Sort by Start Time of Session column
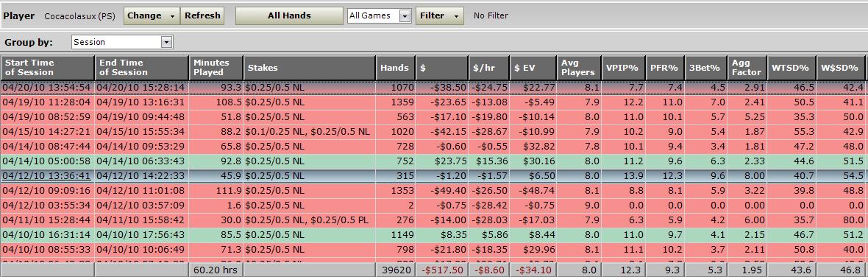 pos(48,68)
